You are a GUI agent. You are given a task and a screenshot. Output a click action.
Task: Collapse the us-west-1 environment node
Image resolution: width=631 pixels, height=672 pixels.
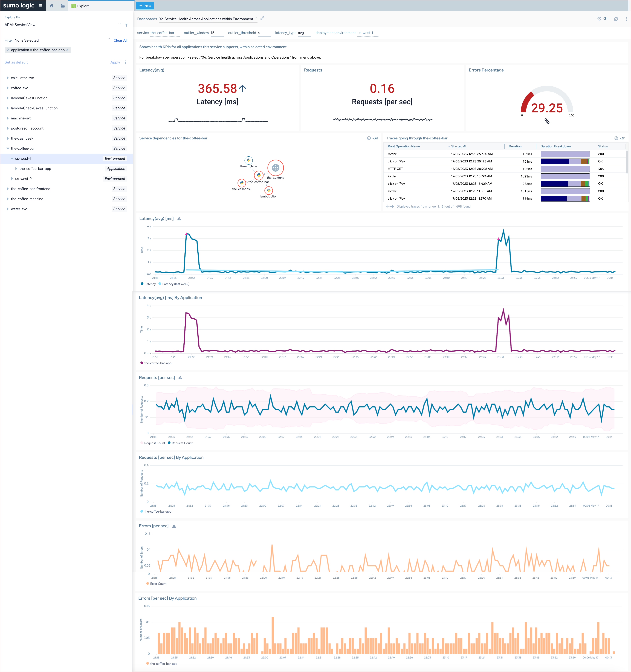[x=12, y=159]
